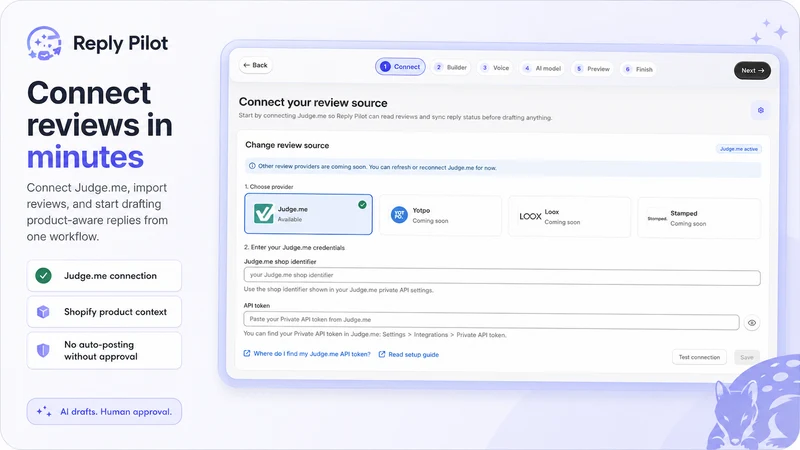Click the Judge.me connection feature card
Screen dimensions: 800x450
[x=104, y=276]
